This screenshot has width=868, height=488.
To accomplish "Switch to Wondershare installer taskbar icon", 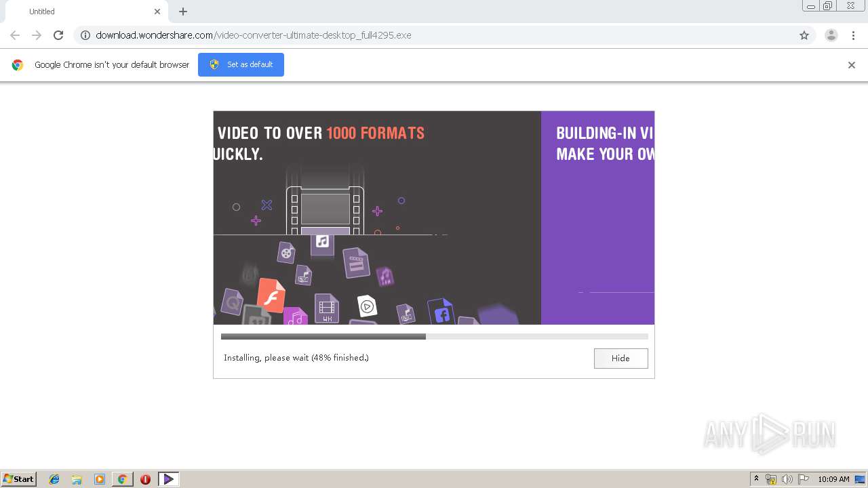I will click(168, 479).
